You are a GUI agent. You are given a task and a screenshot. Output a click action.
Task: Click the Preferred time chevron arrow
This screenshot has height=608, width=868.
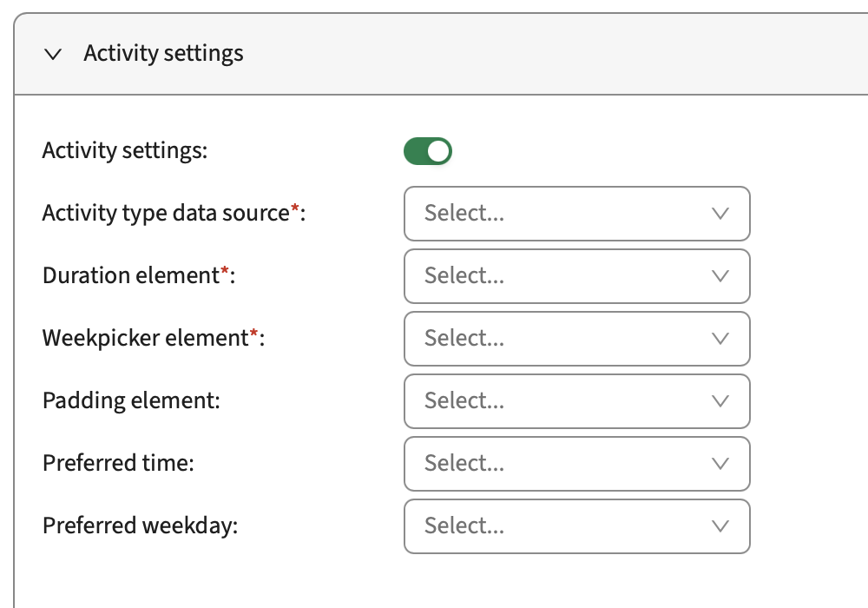click(720, 464)
